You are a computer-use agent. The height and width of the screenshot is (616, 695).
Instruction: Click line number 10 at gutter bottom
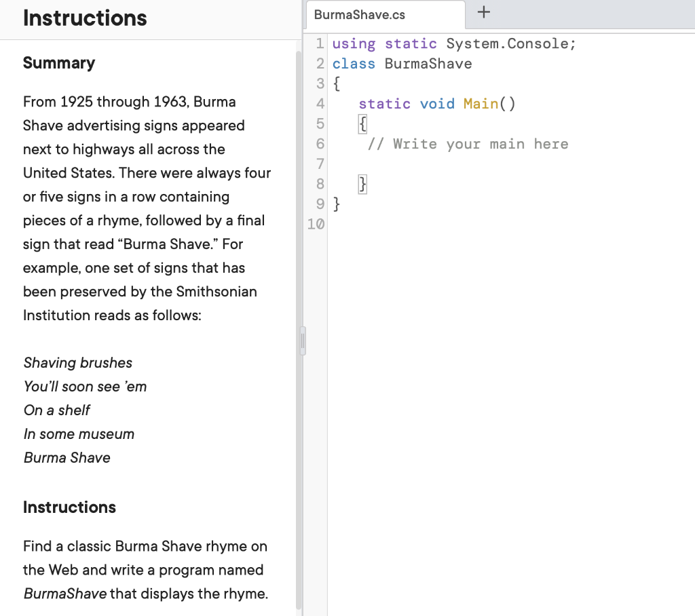[316, 224]
